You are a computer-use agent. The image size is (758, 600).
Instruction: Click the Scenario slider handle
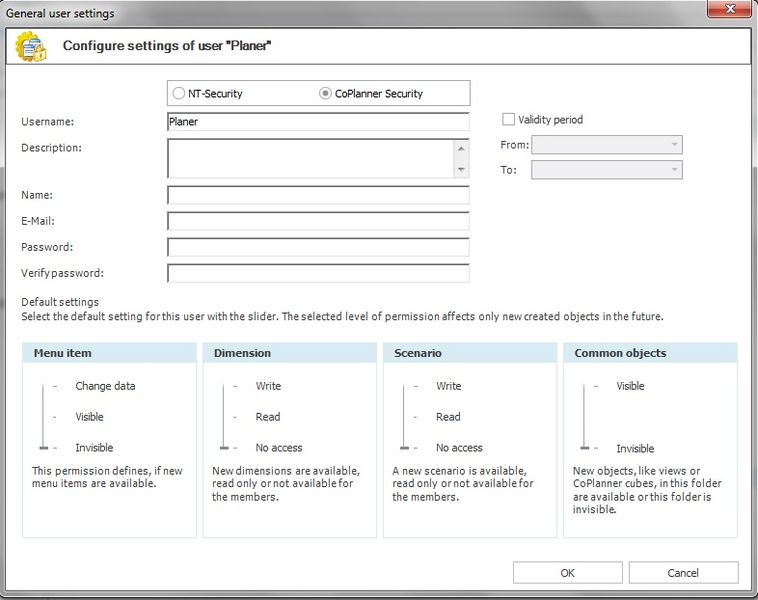pos(404,448)
